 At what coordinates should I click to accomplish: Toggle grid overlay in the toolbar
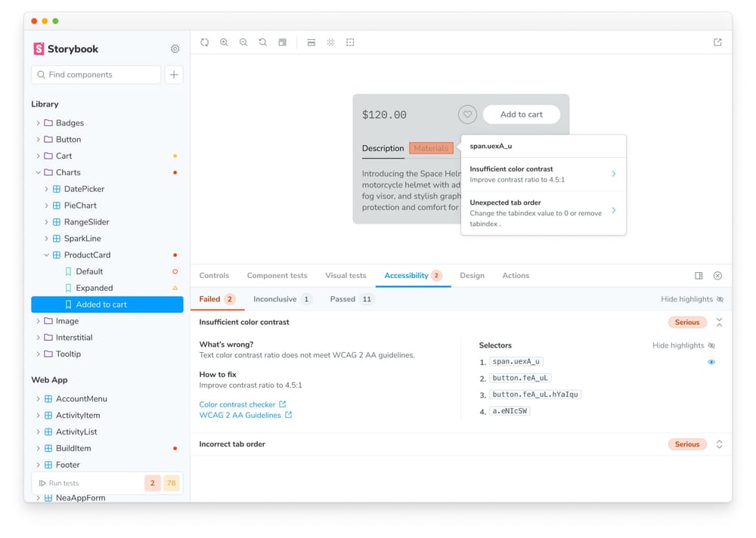(x=330, y=42)
